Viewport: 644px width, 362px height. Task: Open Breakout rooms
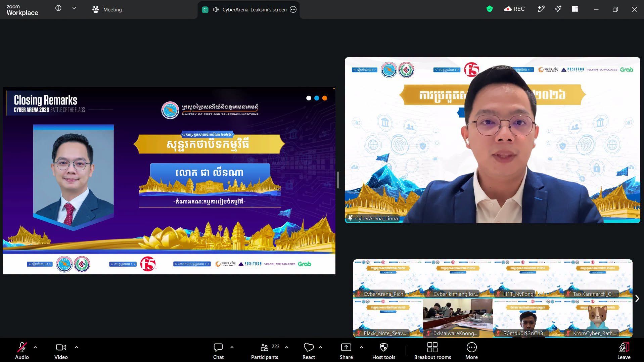click(432, 351)
